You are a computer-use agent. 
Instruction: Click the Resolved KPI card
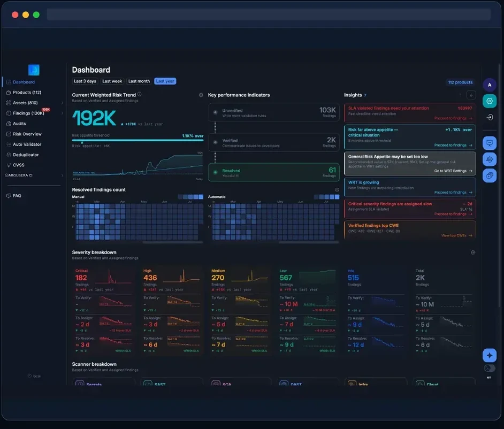click(x=274, y=172)
